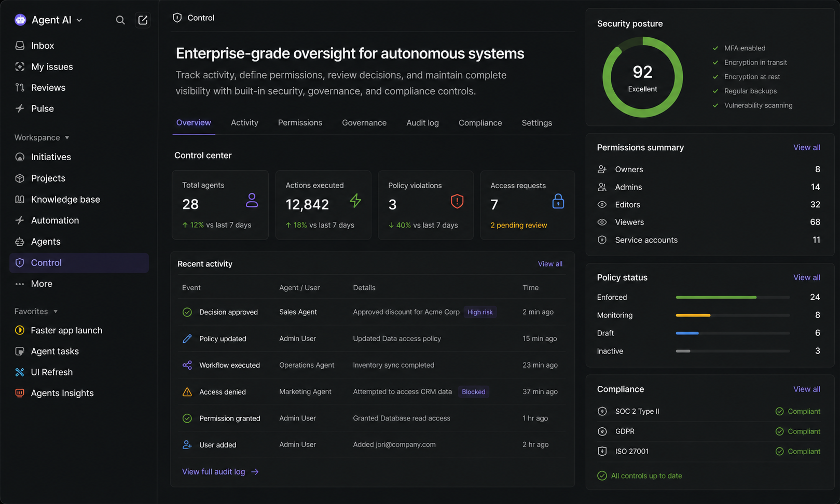Open Agents via its robot icon
840x504 pixels.
click(20, 242)
